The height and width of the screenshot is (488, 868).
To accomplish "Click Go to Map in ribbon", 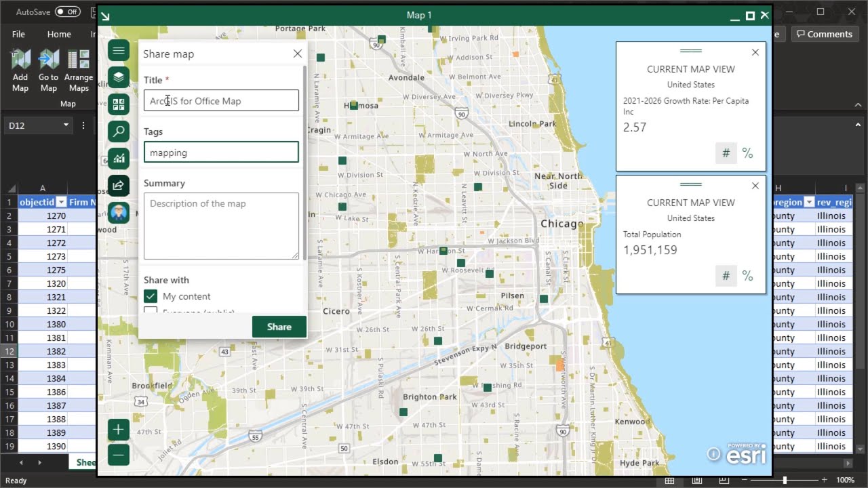I will (48, 70).
